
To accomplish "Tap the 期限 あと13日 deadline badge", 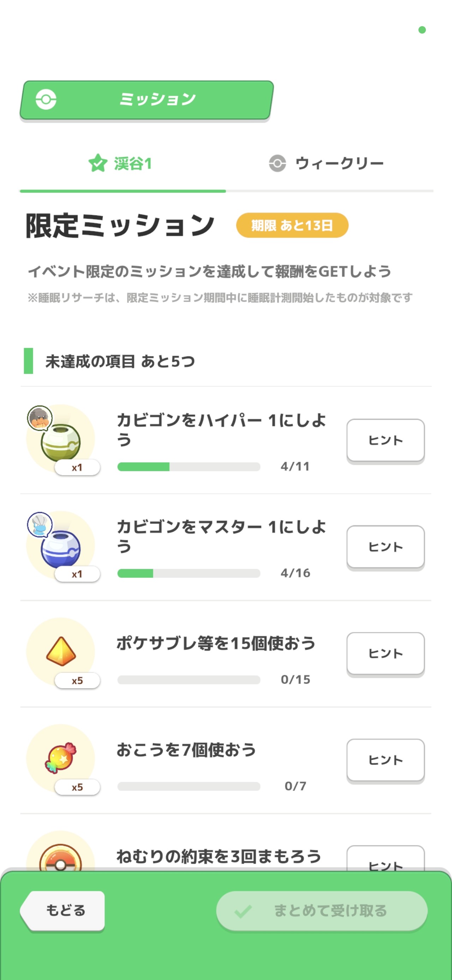I will [x=292, y=225].
